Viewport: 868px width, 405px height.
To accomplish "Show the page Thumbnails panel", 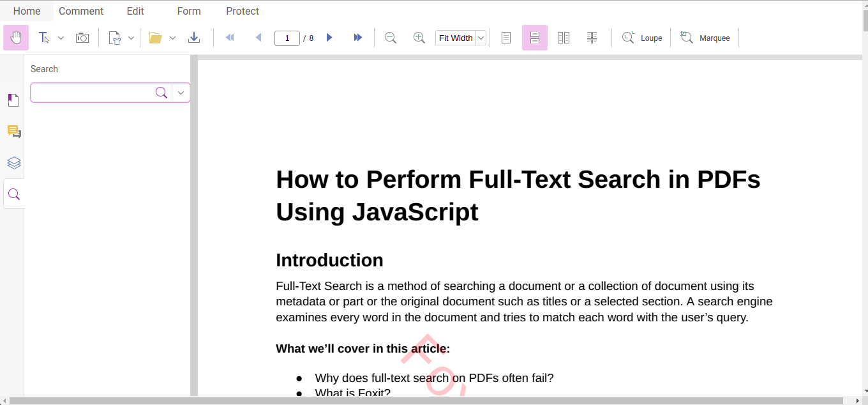I will (x=13, y=100).
